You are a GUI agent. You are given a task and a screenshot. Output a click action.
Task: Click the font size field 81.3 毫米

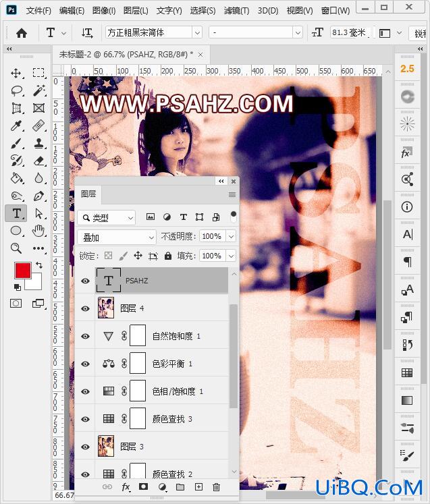(350, 33)
